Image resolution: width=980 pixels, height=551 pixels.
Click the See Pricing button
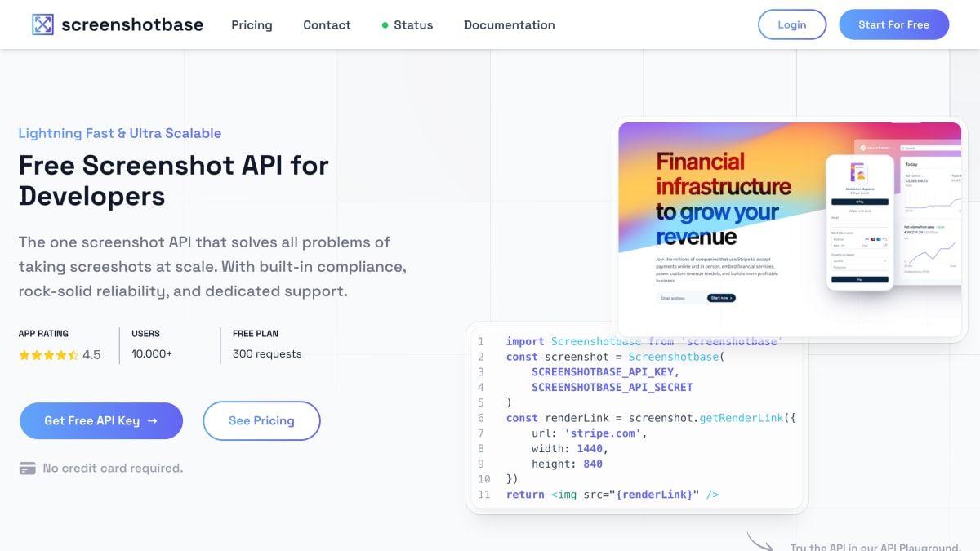point(261,420)
